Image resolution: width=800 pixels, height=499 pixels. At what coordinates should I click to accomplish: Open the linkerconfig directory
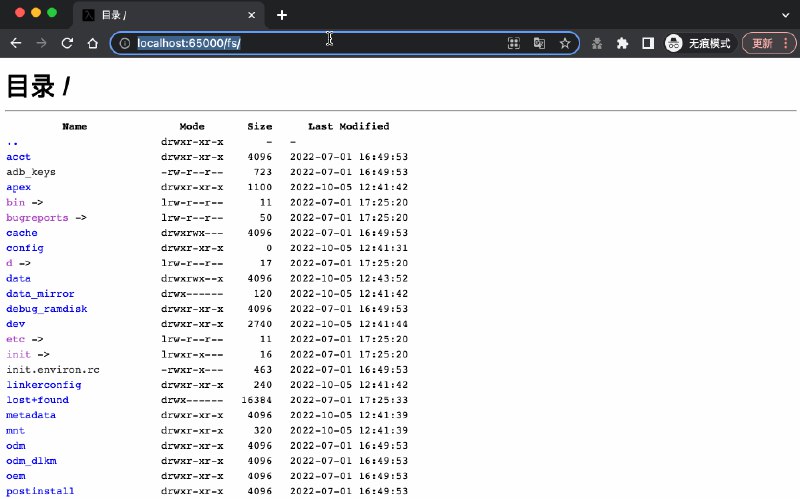coord(44,385)
